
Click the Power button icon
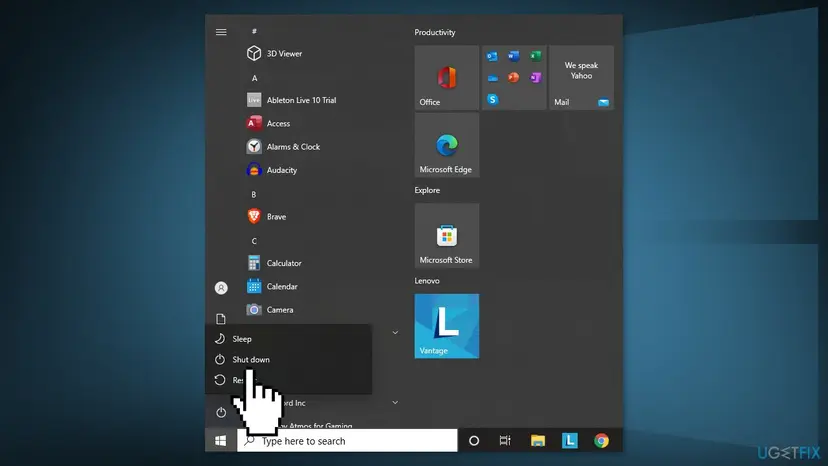pyautogui.click(x=221, y=412)
